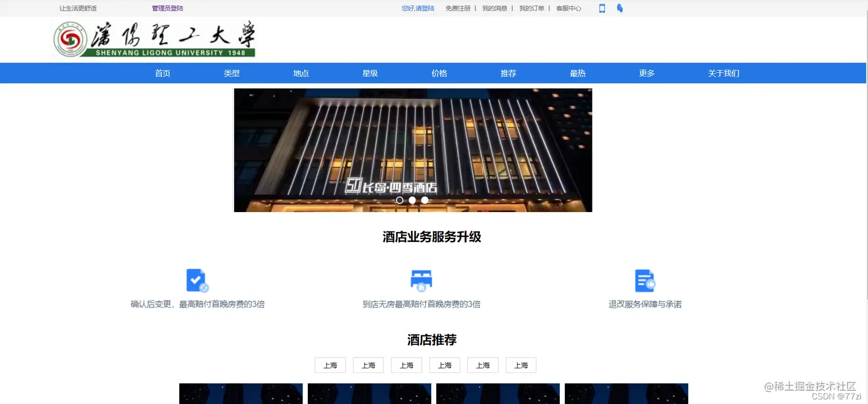Open the 关于我们 page

pos(723,73)
